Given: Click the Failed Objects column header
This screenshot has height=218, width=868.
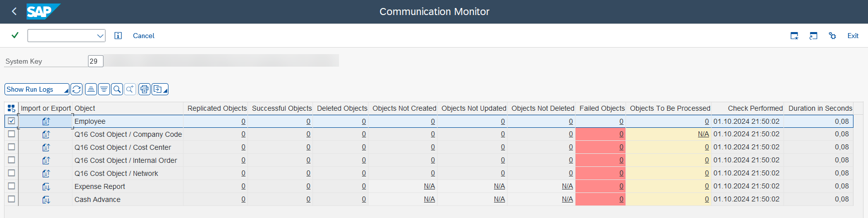Looking at the screenshot, I should (602, 108).
